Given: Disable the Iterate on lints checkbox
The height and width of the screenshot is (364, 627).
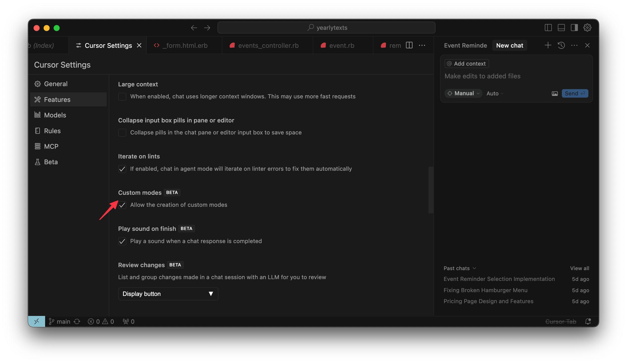Looking at the screenshot, I should (122, 169).
